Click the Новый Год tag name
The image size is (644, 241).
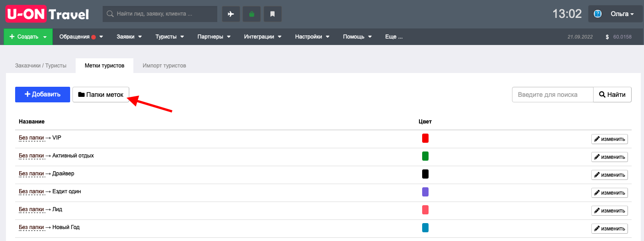click(66, 227)
